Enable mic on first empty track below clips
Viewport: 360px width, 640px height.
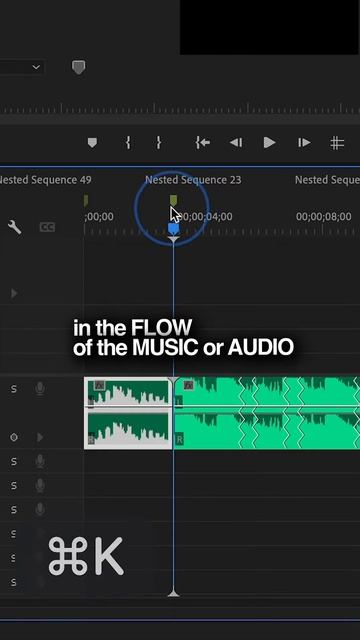(x=40, y=462)
